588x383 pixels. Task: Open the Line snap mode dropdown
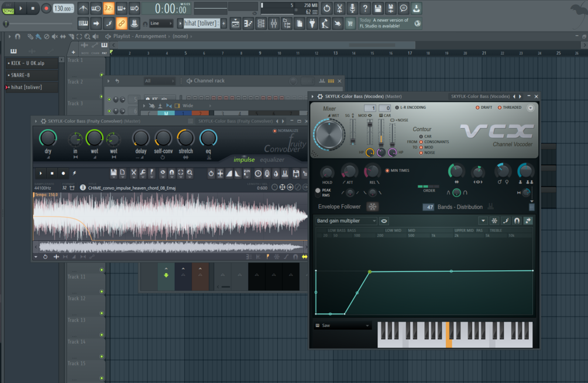pos(161,23)
